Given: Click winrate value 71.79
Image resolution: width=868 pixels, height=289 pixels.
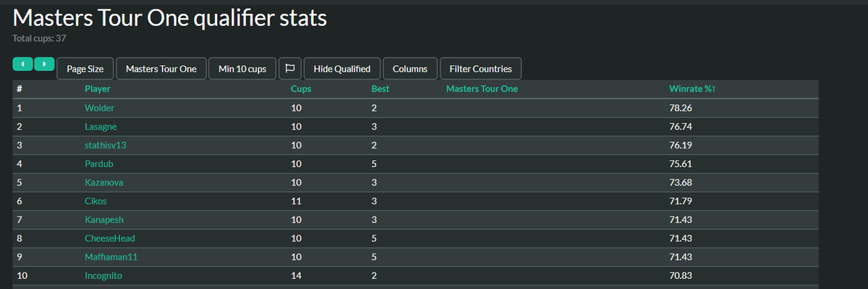Looking at the screenshot, I should tap(681, 201).
